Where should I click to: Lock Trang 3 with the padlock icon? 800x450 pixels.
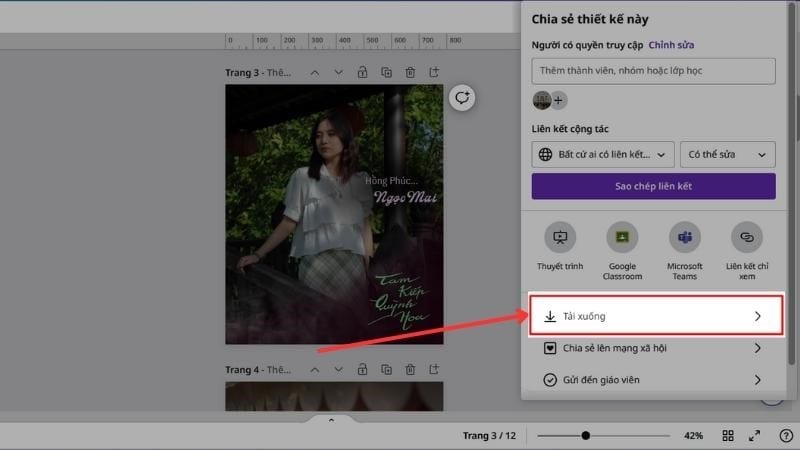point(362,72)
